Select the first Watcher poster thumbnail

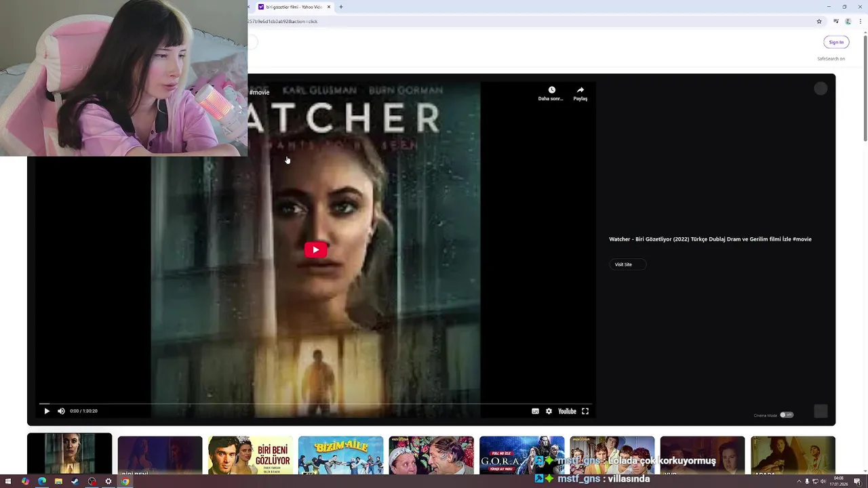coord(70,454)
